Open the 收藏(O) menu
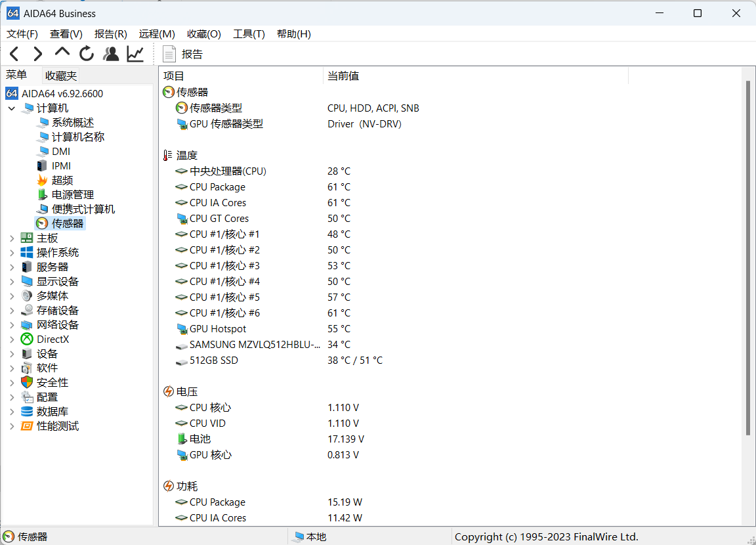Viewport: 756px width, 545px height. (x=204, y=34)
